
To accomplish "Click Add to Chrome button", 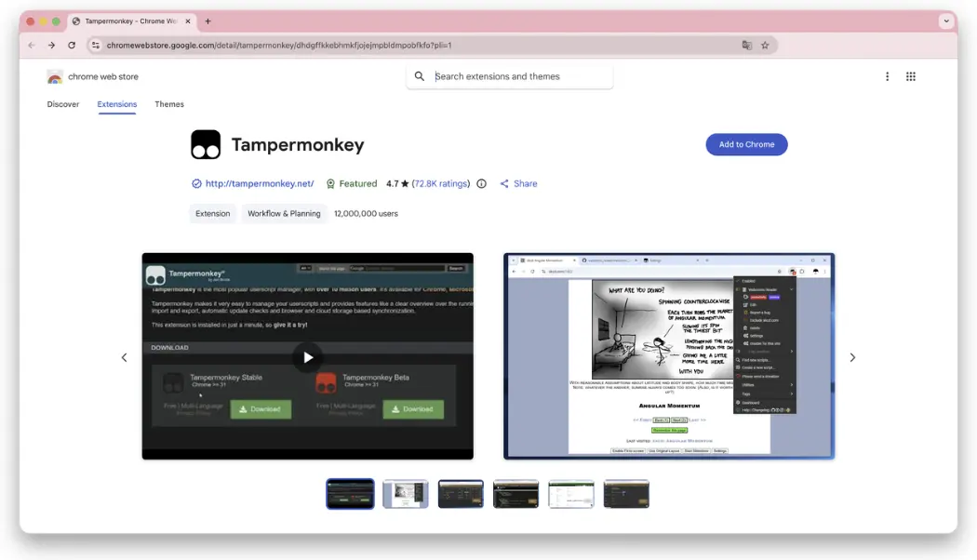I will pos(746,144).
